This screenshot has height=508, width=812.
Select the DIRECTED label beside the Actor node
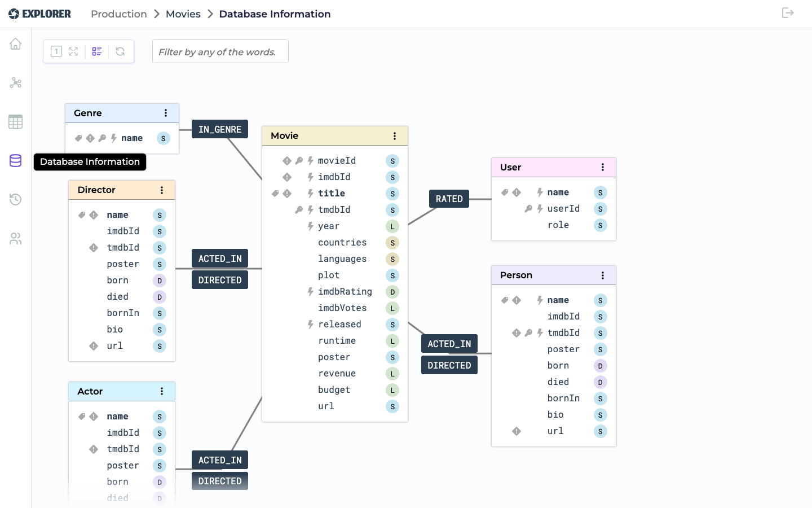coord(220,481)
